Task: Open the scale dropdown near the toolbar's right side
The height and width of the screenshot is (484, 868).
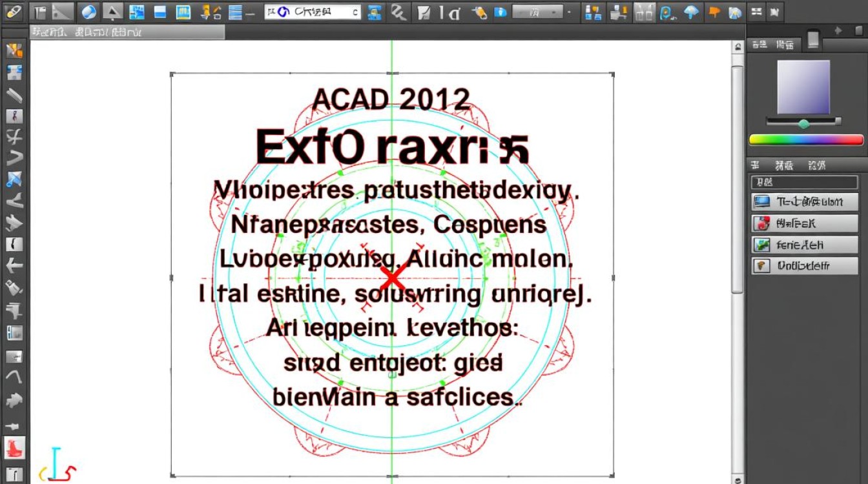Action: tap(535, 11)
